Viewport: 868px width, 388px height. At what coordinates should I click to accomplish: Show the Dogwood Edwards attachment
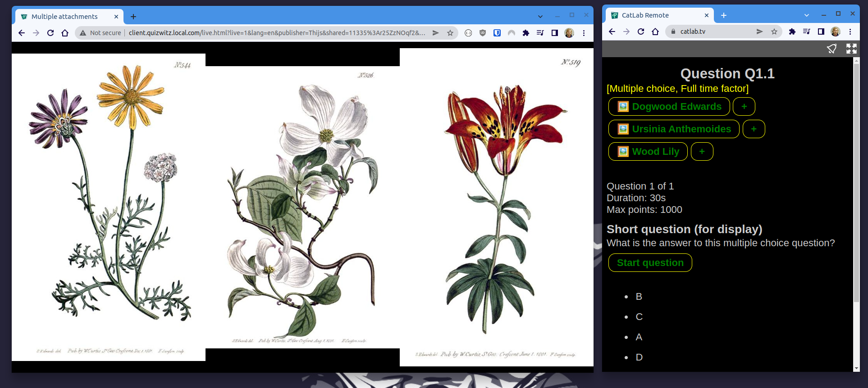pyautogui.click(x=669, y=107)
